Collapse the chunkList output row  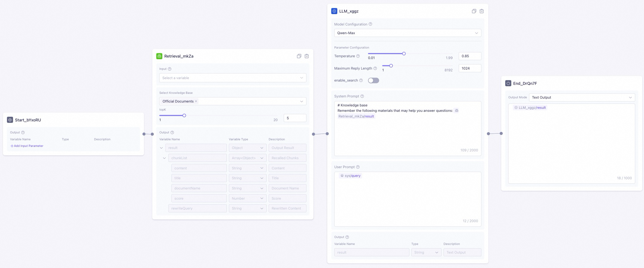pyautogui.click(x=164, y=158)
